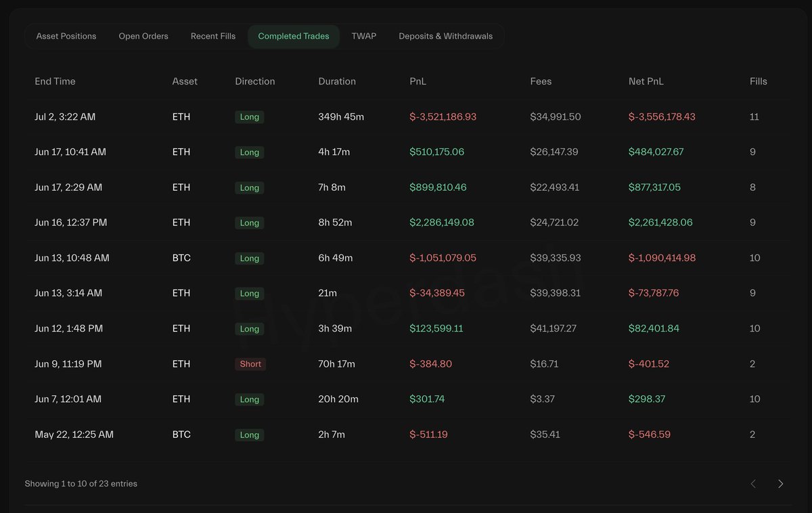Click the Duration column header
Screen dimensions: 812x513
337,81
